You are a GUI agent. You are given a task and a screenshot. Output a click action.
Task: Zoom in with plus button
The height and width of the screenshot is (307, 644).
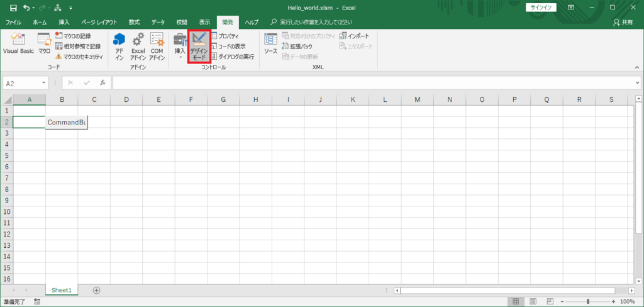pyautogui.click(x=614, y=302)
